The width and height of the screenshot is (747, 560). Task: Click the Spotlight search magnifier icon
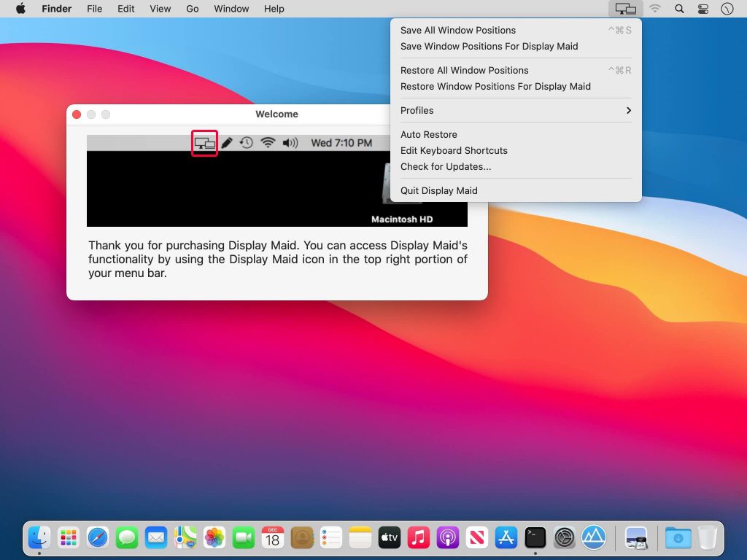[679, 9]
